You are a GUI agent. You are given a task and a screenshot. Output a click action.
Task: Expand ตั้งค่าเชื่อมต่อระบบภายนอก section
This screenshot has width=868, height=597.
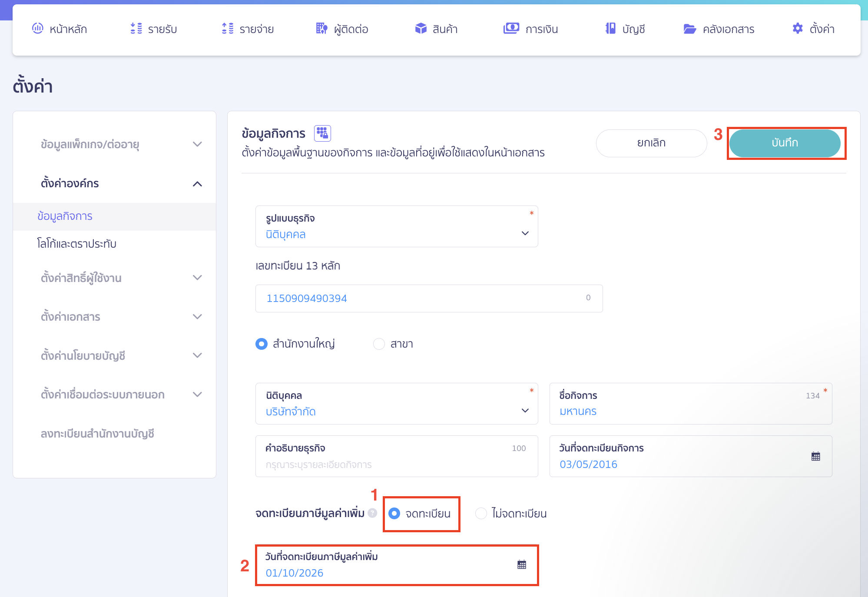[x=197, y=395]
